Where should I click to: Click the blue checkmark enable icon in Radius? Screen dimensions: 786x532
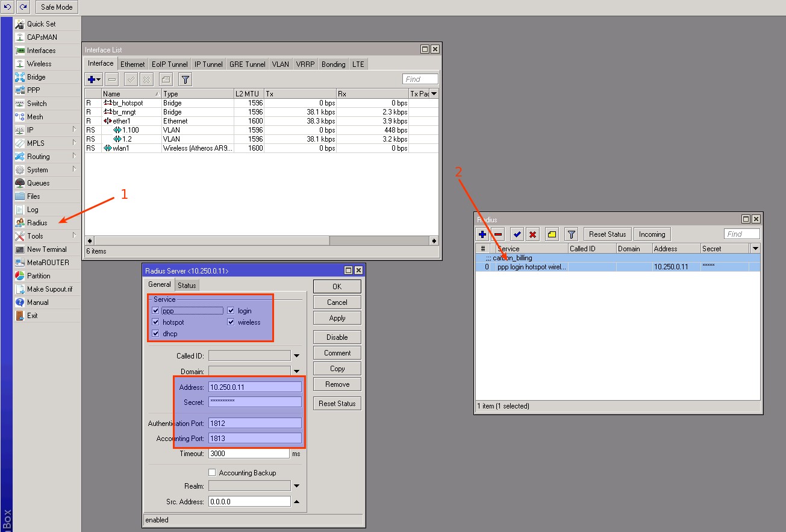point(517,234)
